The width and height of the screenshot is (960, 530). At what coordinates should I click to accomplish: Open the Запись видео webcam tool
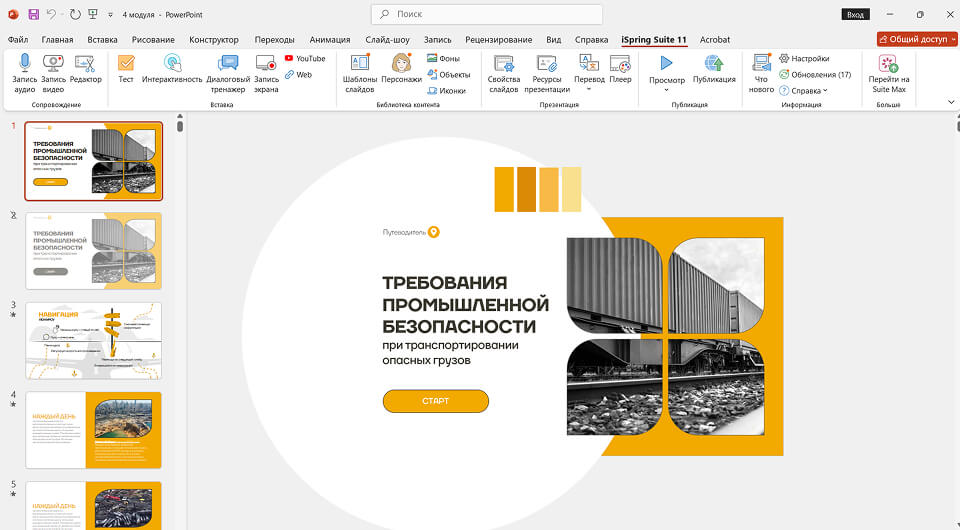(53, 64)
